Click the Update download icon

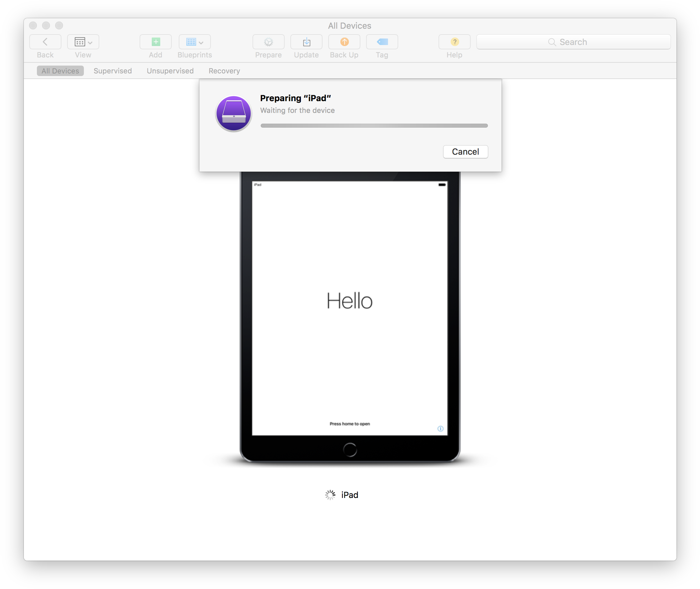(306, 42)
